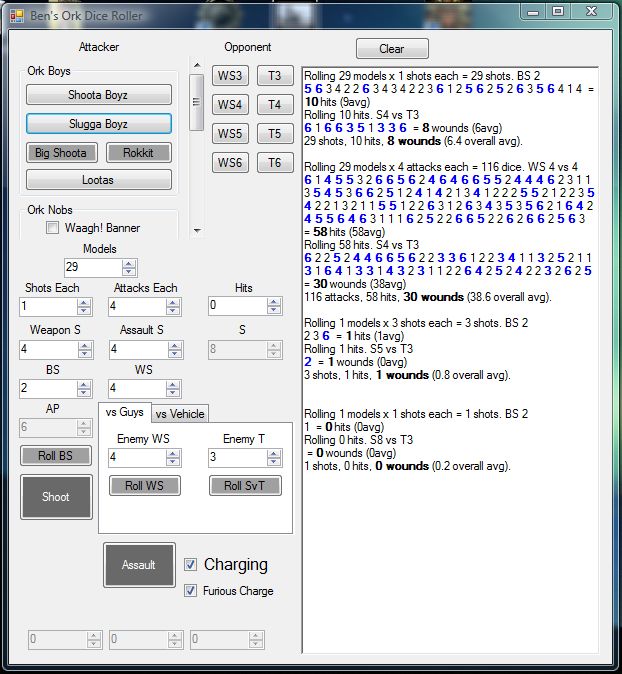Increase the Models count
Image resolution: width=622 pixels, height=674 pixels.
(129, 263)
